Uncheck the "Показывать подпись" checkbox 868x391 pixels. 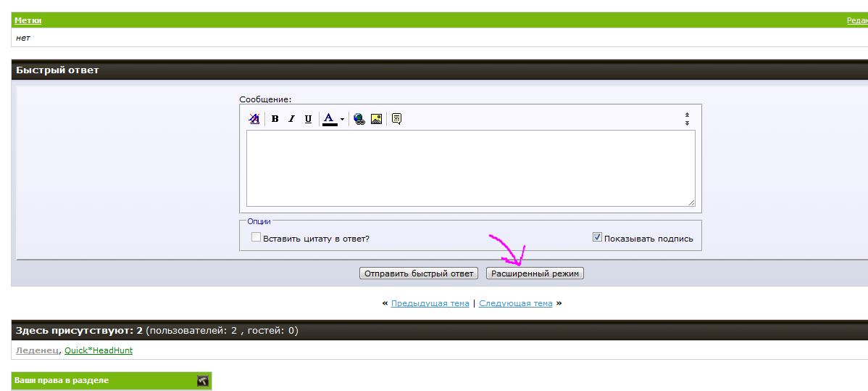click(x=597, y=237)
